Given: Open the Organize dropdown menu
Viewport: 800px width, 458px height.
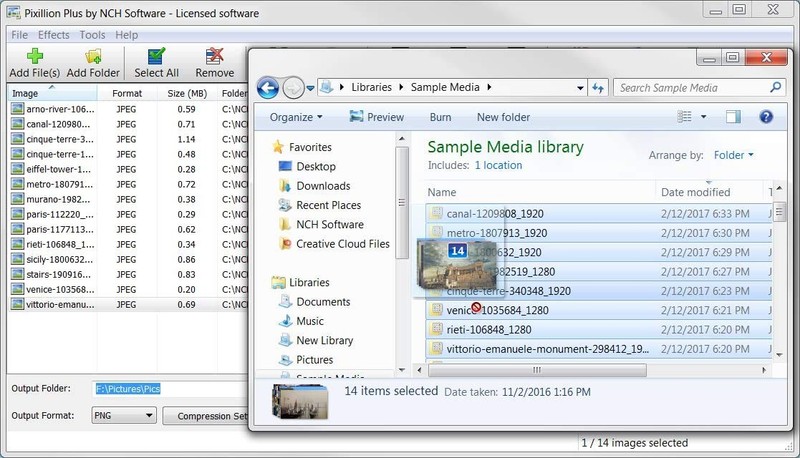Looking at the screenshot, I should coord(296,117).
